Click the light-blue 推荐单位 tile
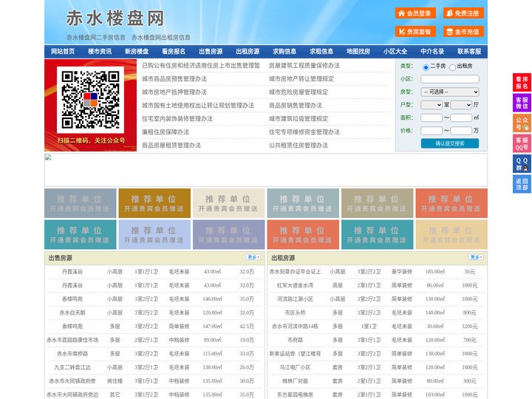Image resolution: width=532 pixels, height=399 pixels. point(154,234)
